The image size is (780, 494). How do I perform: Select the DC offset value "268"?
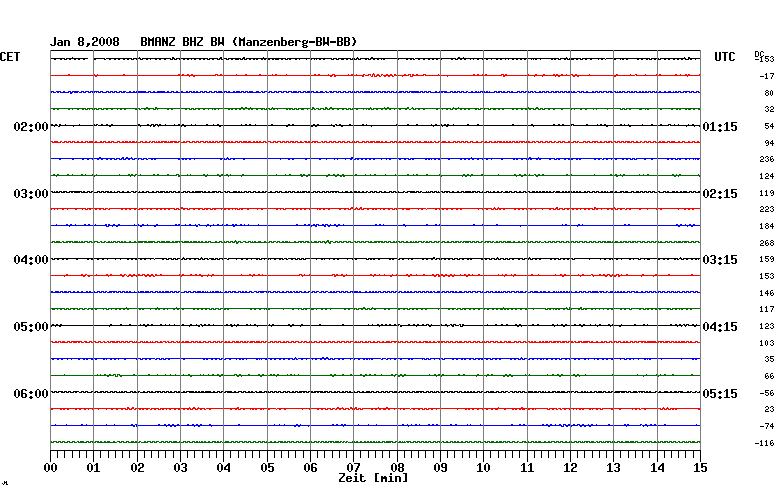[x=767, y=243]
